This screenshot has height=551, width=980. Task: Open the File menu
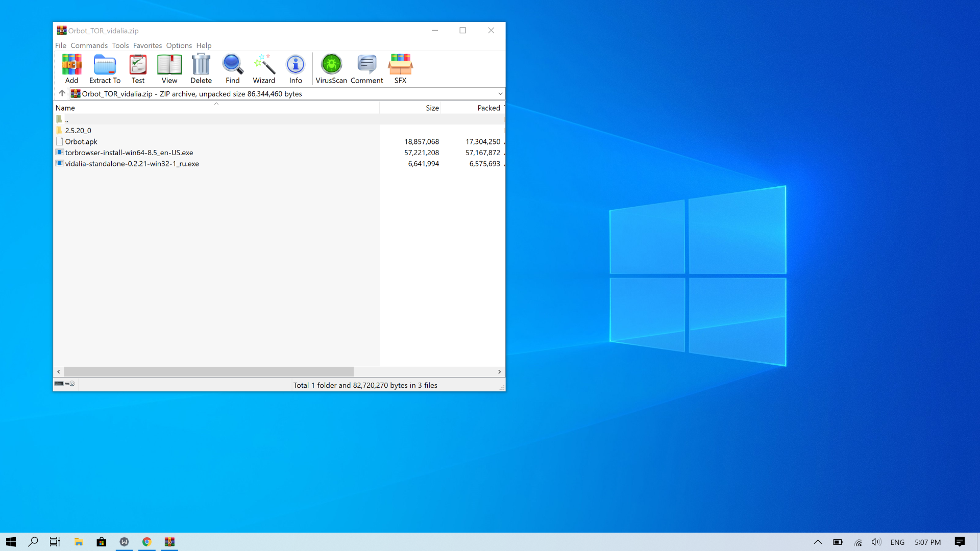click(61, 45)
